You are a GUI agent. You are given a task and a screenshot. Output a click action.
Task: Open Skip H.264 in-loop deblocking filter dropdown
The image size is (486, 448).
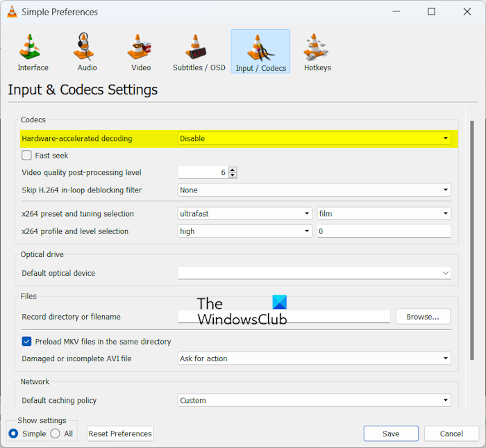coord(315,190)
